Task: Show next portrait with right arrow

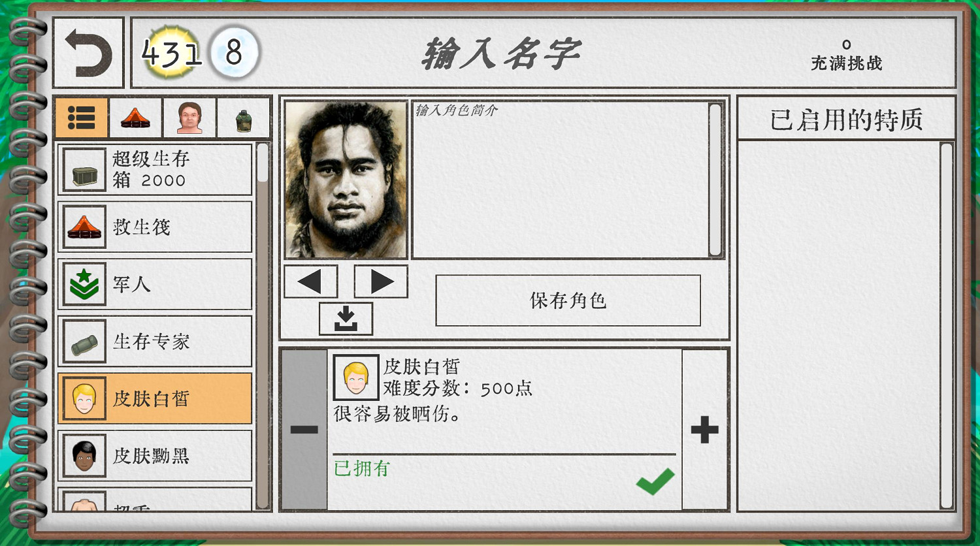Action: point(381,281)
